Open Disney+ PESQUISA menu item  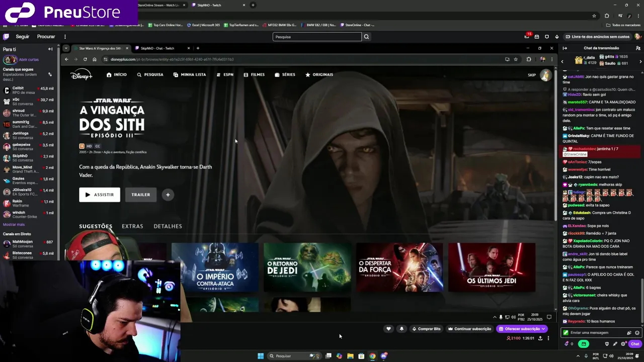tap(150, 74)
